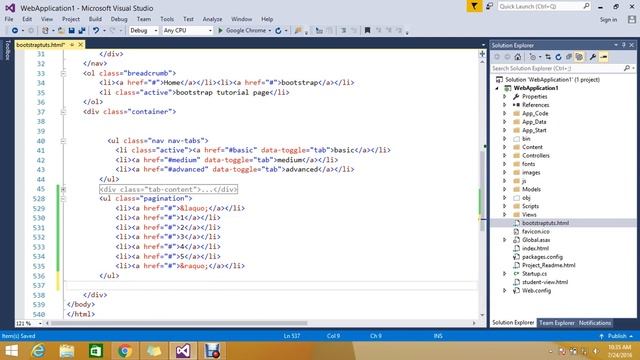Refresh the Solution Explorer
The width and height of the screenshot is (640, 360).
(x=558, y=57)
